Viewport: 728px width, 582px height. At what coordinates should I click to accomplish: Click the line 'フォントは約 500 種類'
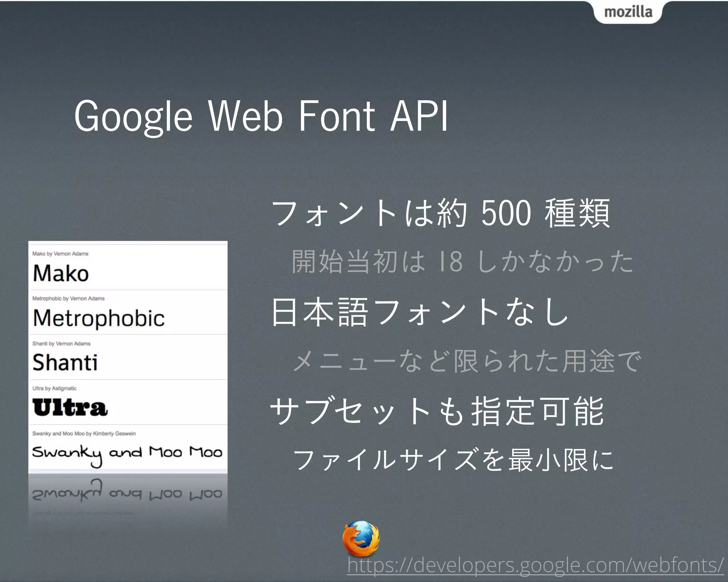[x=441, y=213]
